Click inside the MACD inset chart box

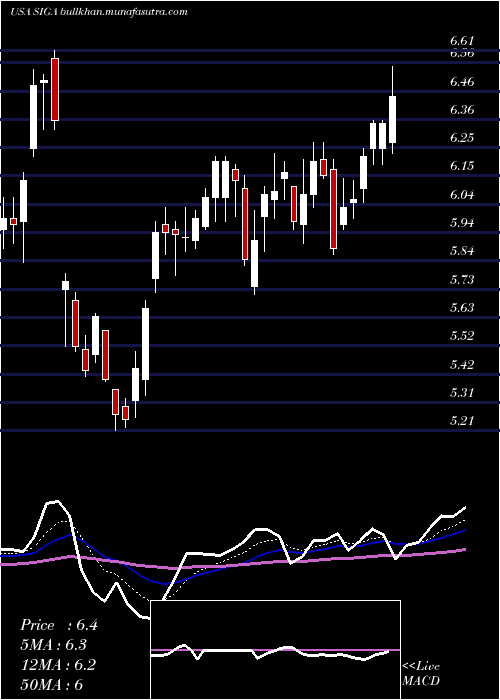(275, 650)
